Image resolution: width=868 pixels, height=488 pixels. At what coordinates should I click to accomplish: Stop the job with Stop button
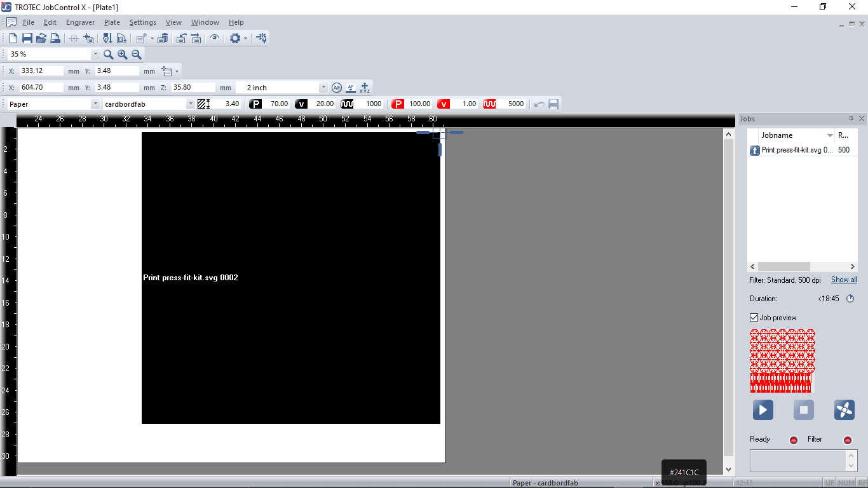tap(804, 410)
